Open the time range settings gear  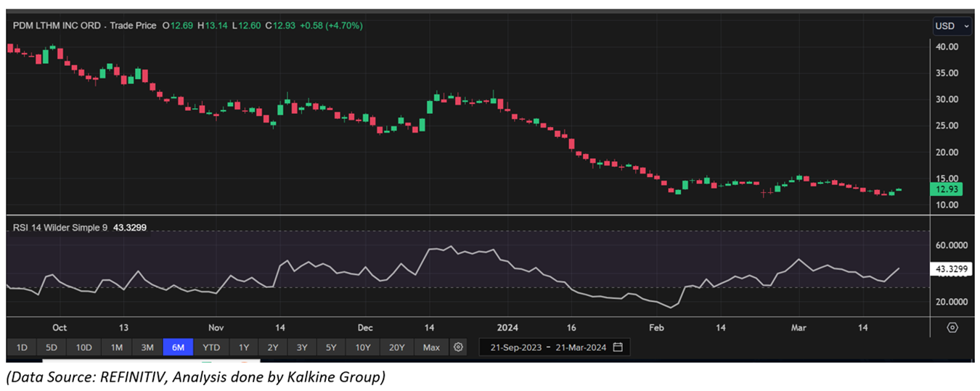point(458,347)
